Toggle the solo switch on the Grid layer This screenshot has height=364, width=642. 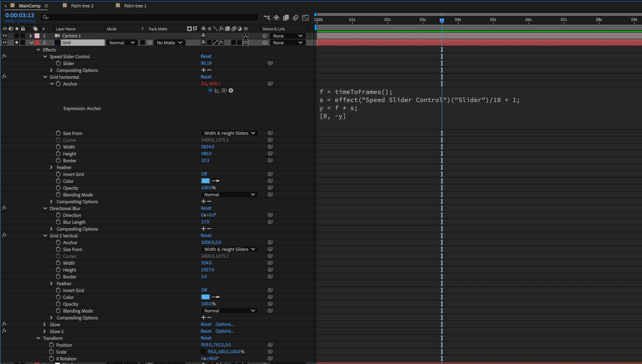pyautogui.click(x=16, y=43)
